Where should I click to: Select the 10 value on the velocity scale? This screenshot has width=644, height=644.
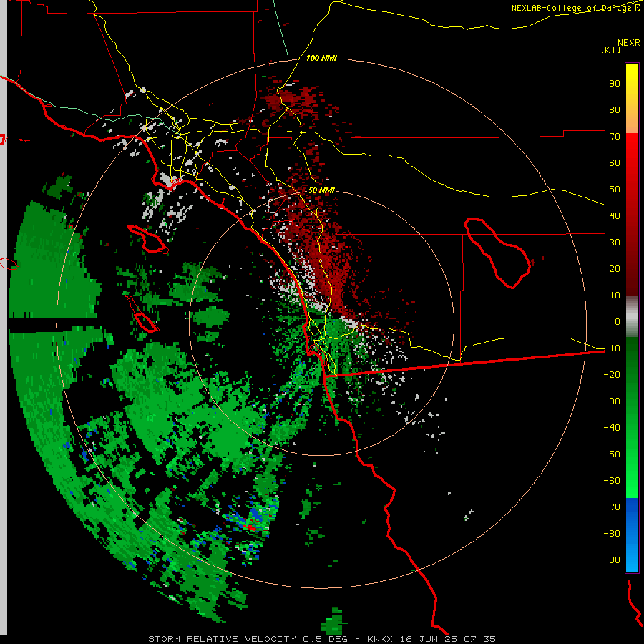(x=615, y=296)
